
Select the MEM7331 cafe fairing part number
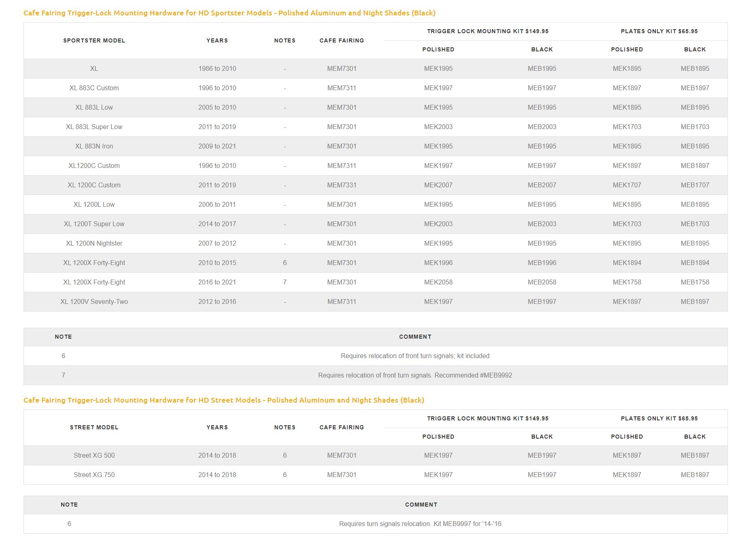tap(342, 185)
